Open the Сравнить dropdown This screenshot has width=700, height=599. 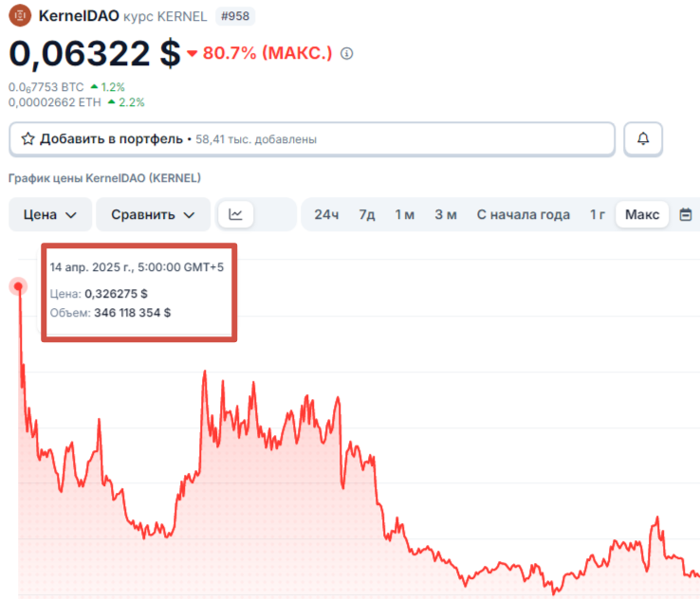point(153,214)
